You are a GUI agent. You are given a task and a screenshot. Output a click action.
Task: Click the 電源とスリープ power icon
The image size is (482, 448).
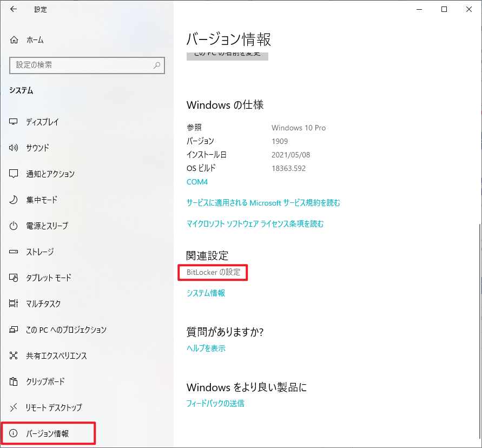[13, 226]
